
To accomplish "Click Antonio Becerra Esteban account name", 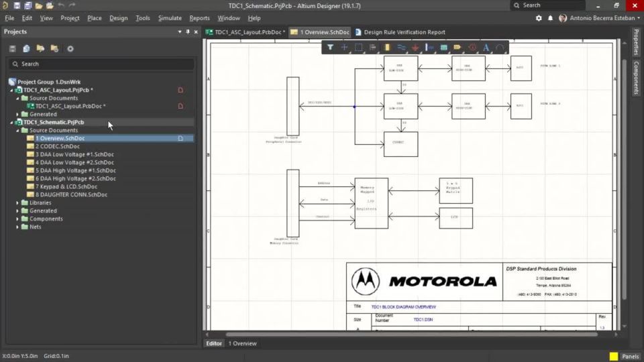I will pos(602,18).
